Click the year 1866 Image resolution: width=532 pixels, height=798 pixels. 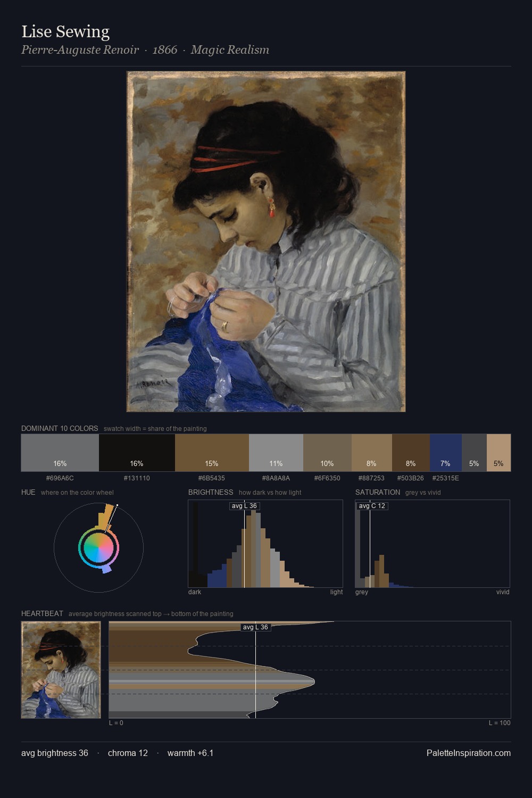click(165, 50)
